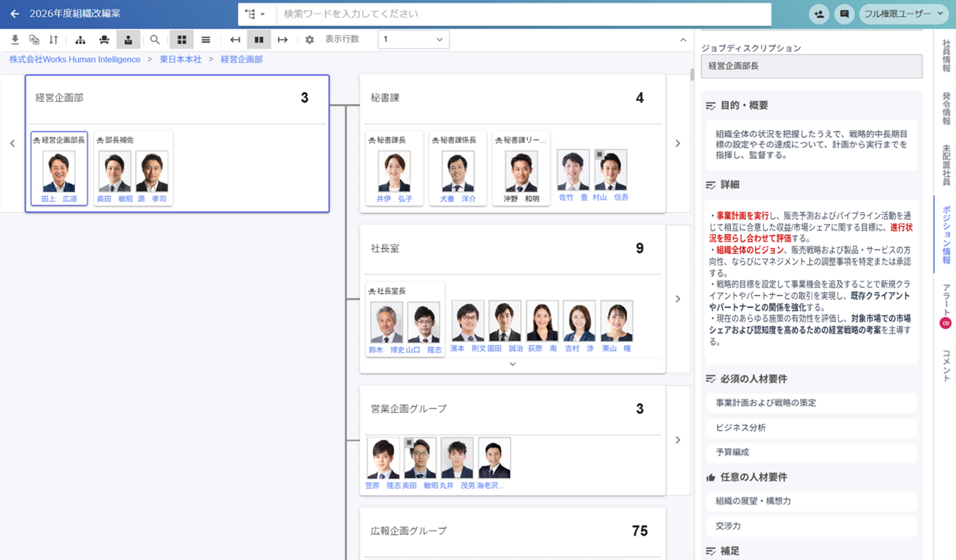Open the 表示行数 dropdown showing 1
The image size is (956, 560).
tap(414, 39)
